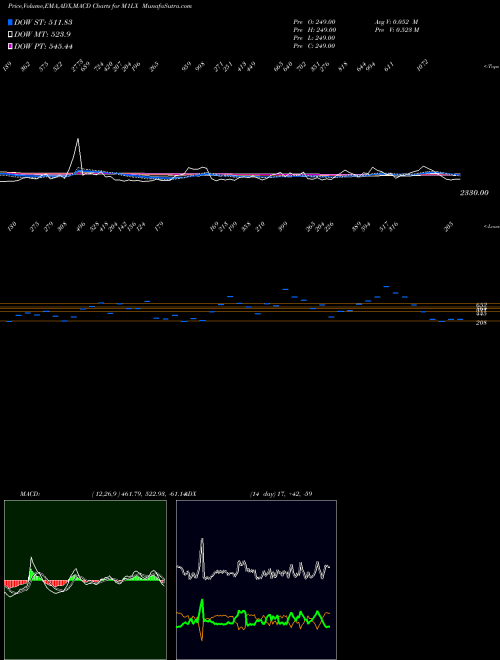Click inside the ADX indicator chart panel
The height and width of the screenshot is (660, 500).
pyautogui.click(x=256, y=580)
